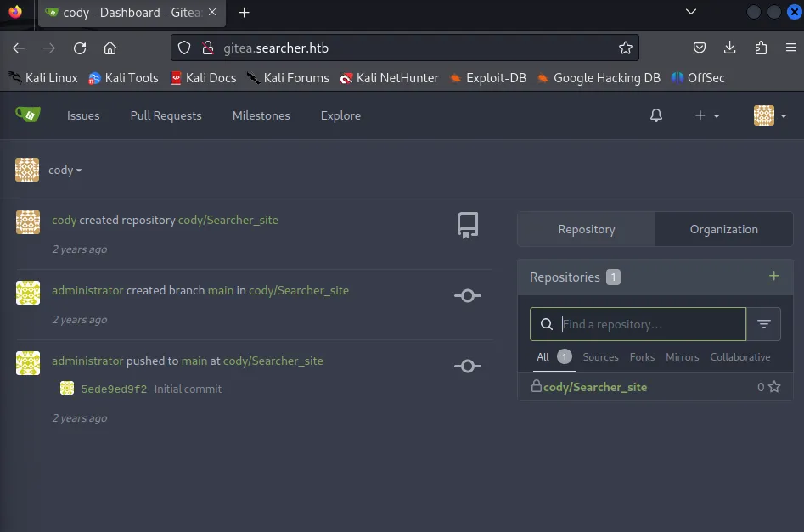Select the All repositories filter tab
Screen dimensions: 804x532
pos(554,356)
